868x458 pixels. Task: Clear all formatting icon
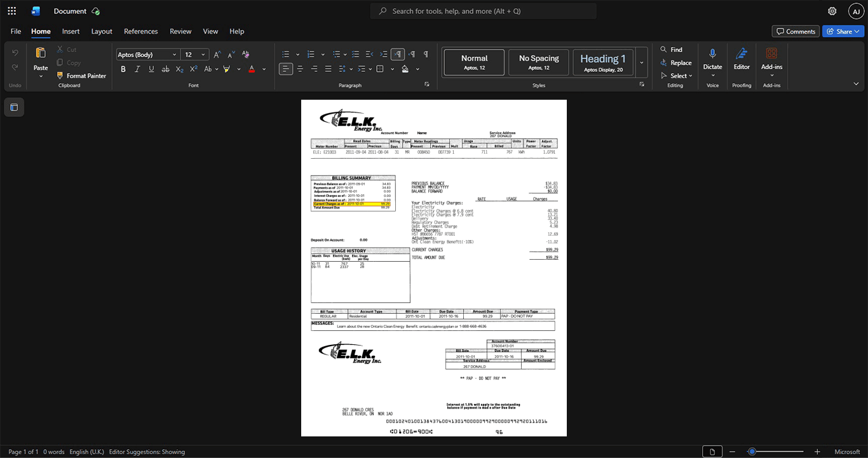click(x=246, y=55)
